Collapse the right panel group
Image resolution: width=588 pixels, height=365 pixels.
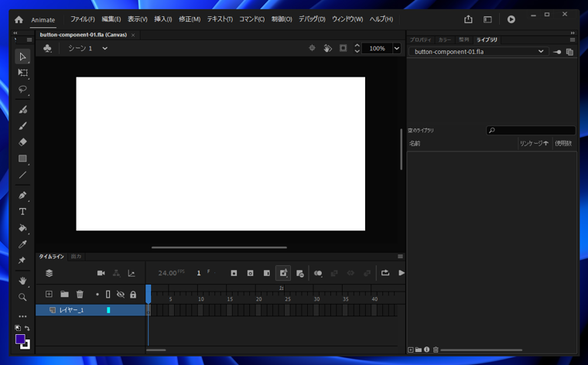[573, 33]
